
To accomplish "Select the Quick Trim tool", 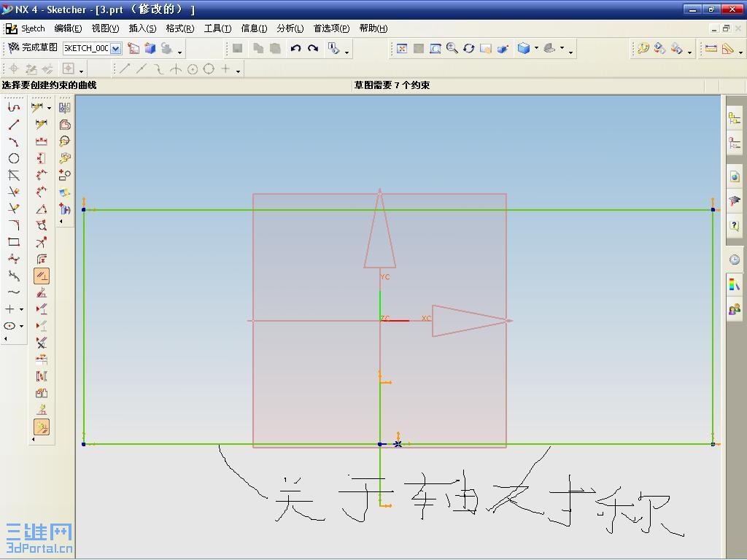I will tap(14, 192).
